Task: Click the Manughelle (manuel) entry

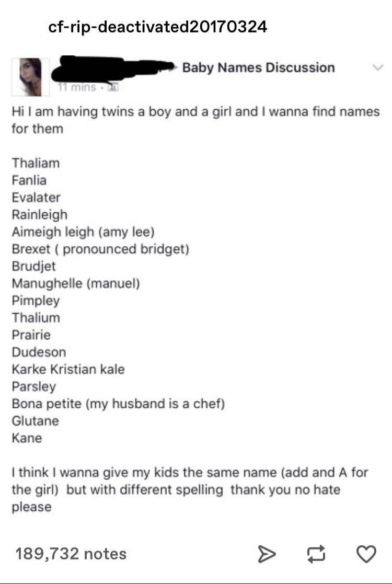Action: tap(76, 283)
